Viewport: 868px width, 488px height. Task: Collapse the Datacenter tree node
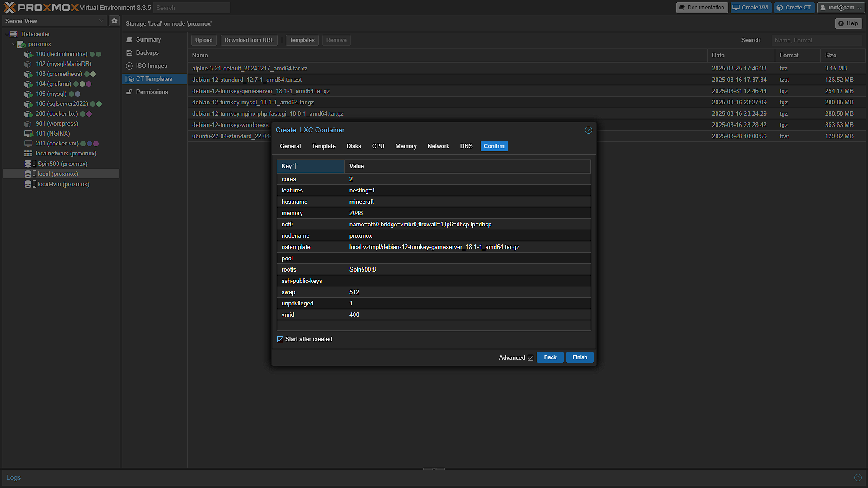click(6, 34)
